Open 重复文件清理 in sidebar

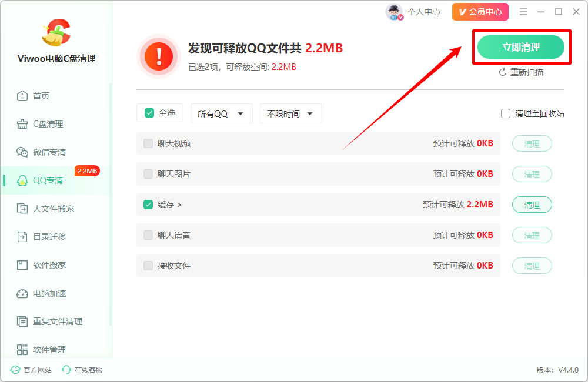click(55, 321)
